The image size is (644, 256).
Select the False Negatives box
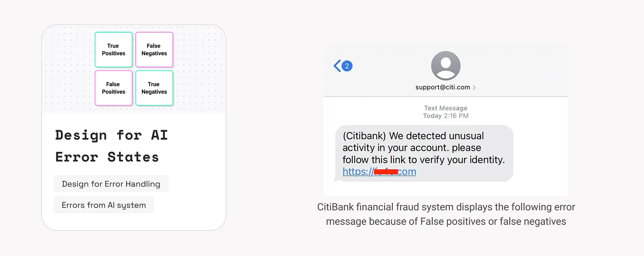[154, 50]
